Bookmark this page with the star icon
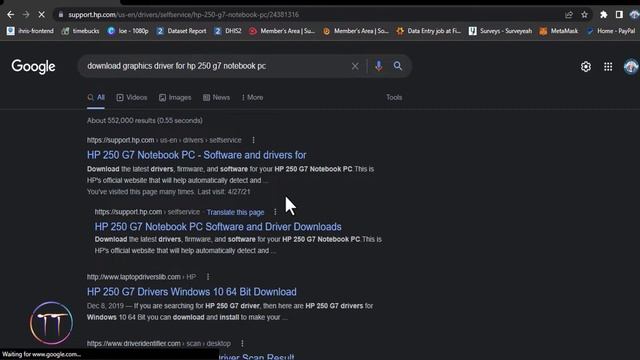This screenshot has width=640, height=360. (584, 15)
